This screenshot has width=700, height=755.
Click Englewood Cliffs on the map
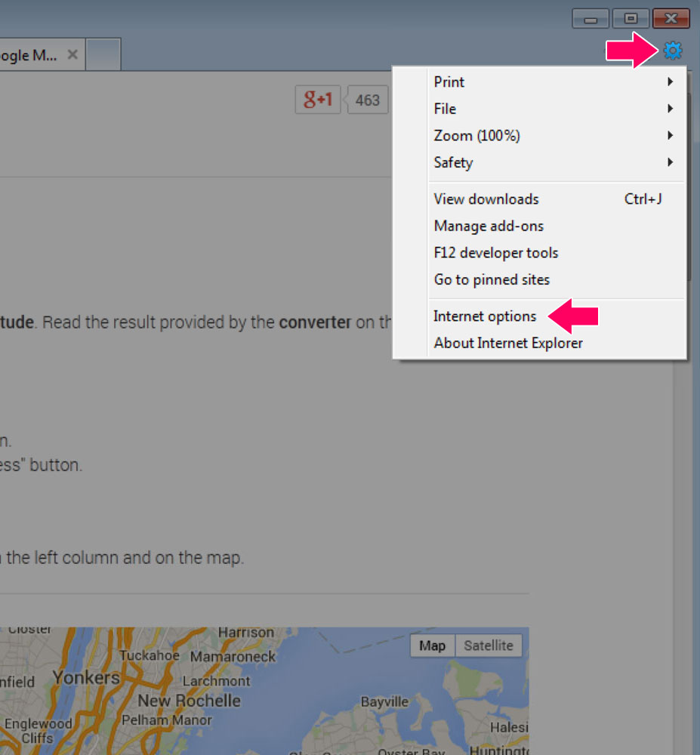38,731
